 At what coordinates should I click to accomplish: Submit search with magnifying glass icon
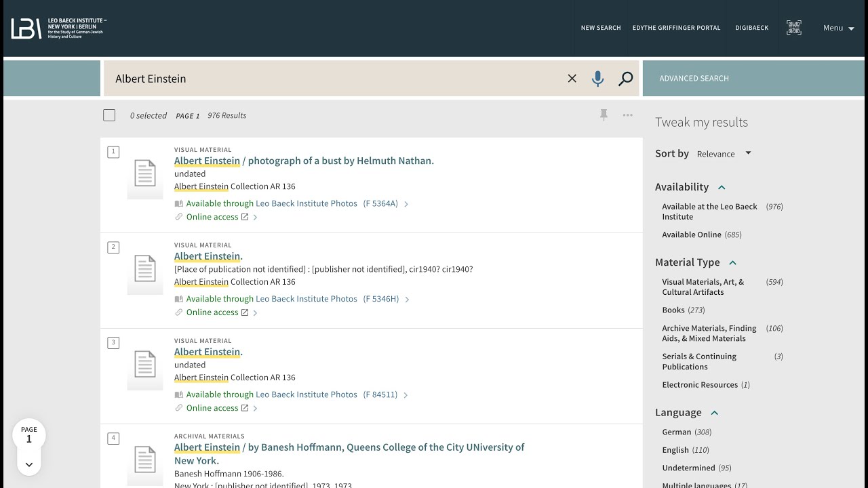tap(625, 79)
